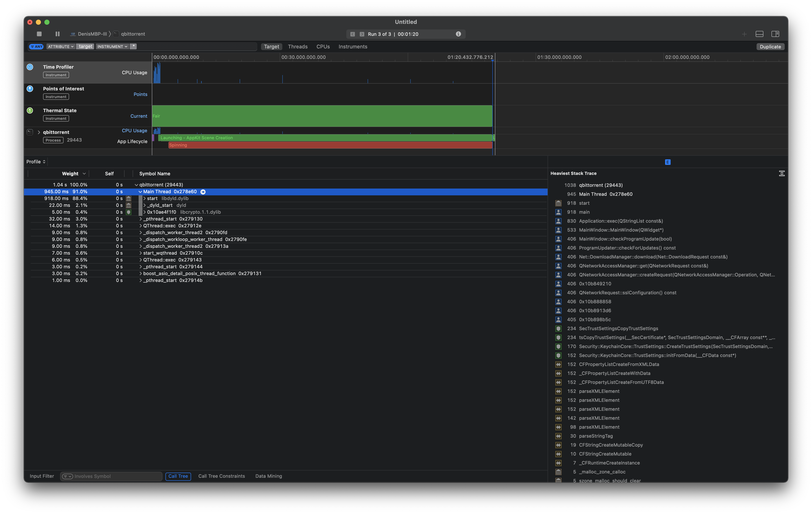Open the ATTRIBUTE filter dropdown

point(61,46)
